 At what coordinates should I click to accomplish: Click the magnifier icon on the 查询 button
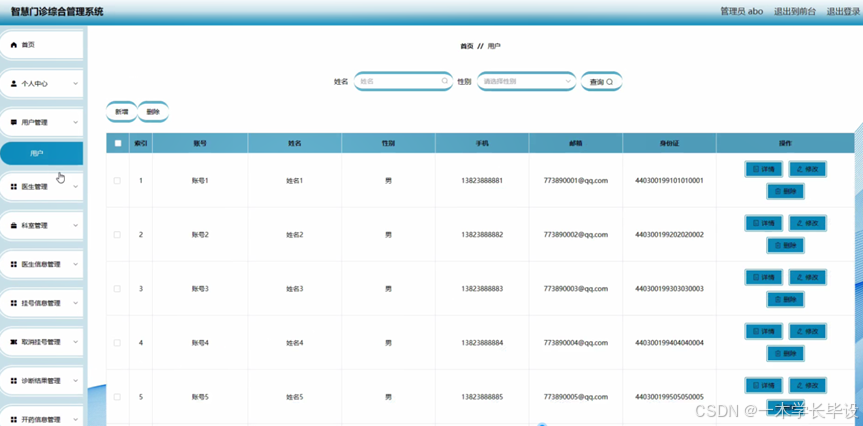click(x=610, y=82)
